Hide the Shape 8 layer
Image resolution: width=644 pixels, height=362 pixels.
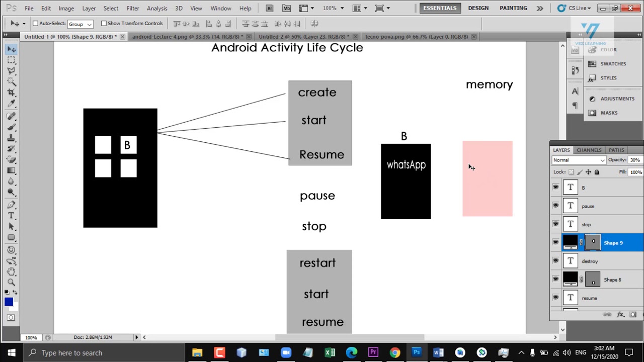point(555,280)
